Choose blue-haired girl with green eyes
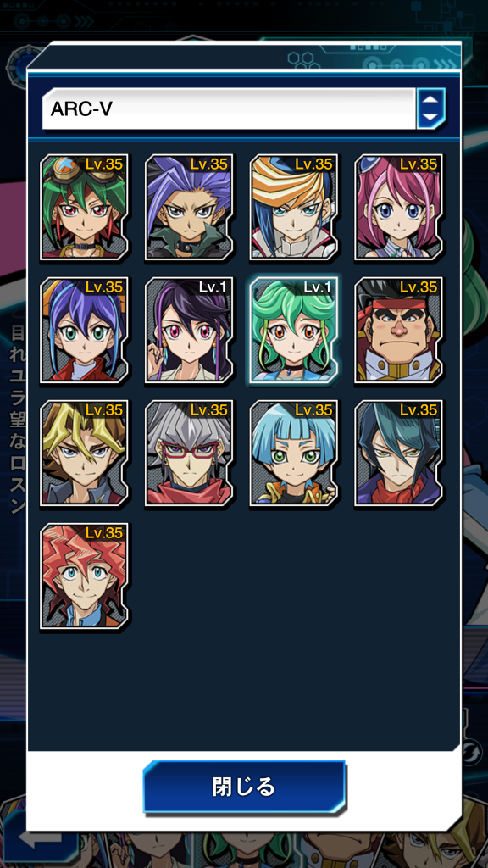The height and width of the screenshot is (868, 488). pos(85,330)
